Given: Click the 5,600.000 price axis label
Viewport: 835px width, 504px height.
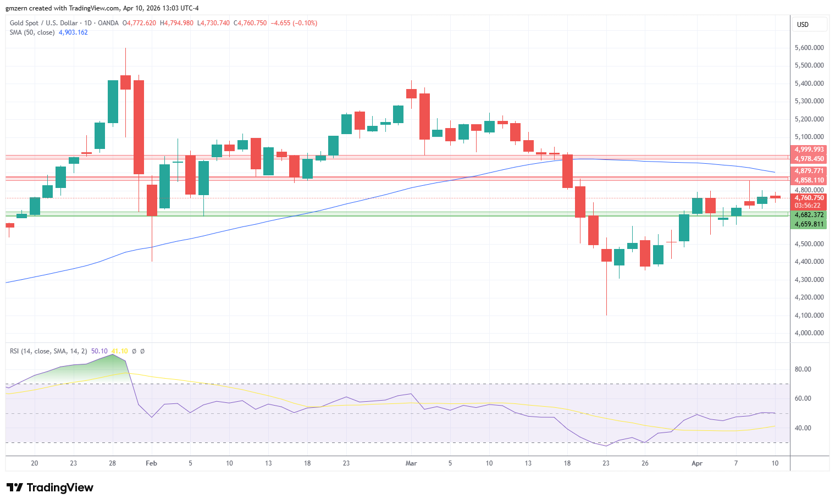Looking at the screenshot, I should (x=809, y=48).
